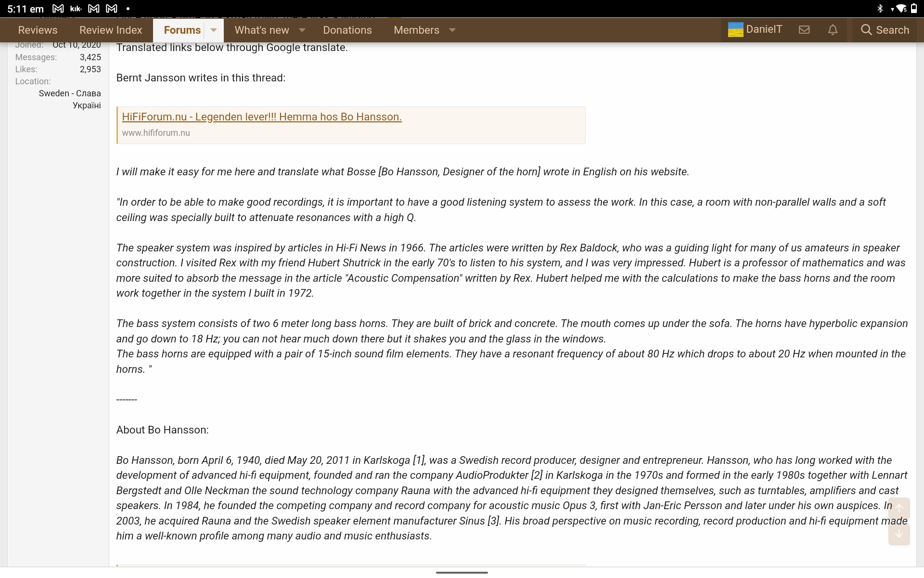Expand the Forums dropdown arrow
924x578 pixels.
[x=214, y=30]
